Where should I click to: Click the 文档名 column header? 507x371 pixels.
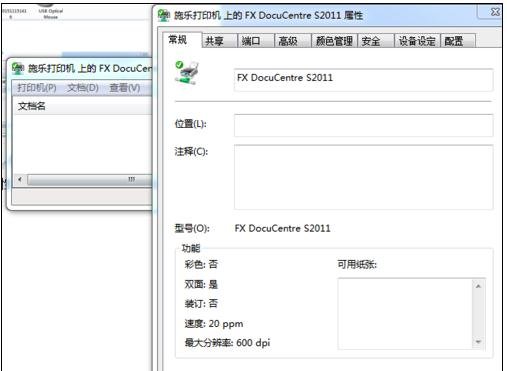click(x=82, y=106)
